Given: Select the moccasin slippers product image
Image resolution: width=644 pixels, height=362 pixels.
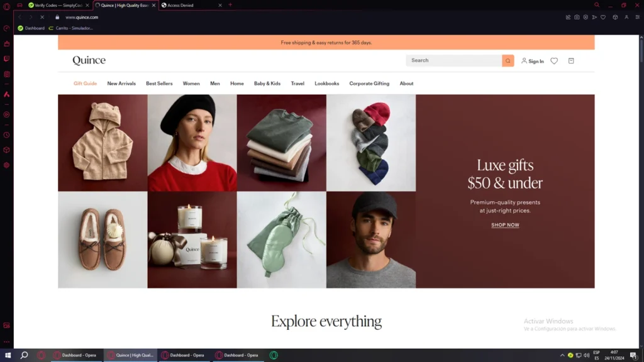Looking at the screenshot, I should point(103,239).
